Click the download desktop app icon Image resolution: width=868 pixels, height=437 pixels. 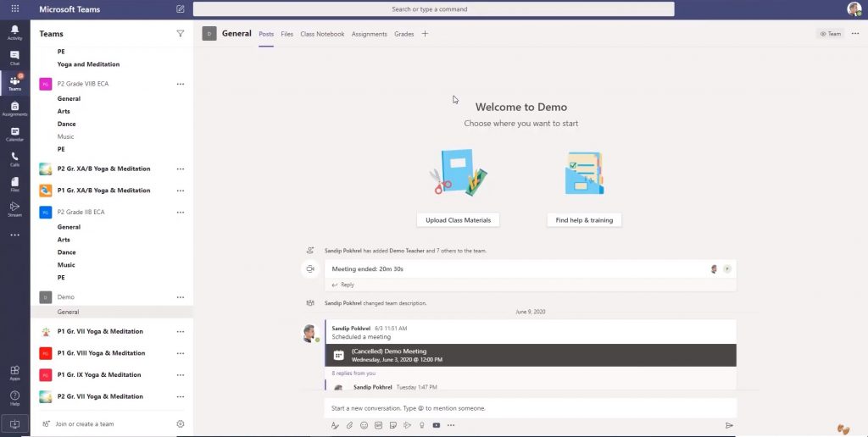15,423
